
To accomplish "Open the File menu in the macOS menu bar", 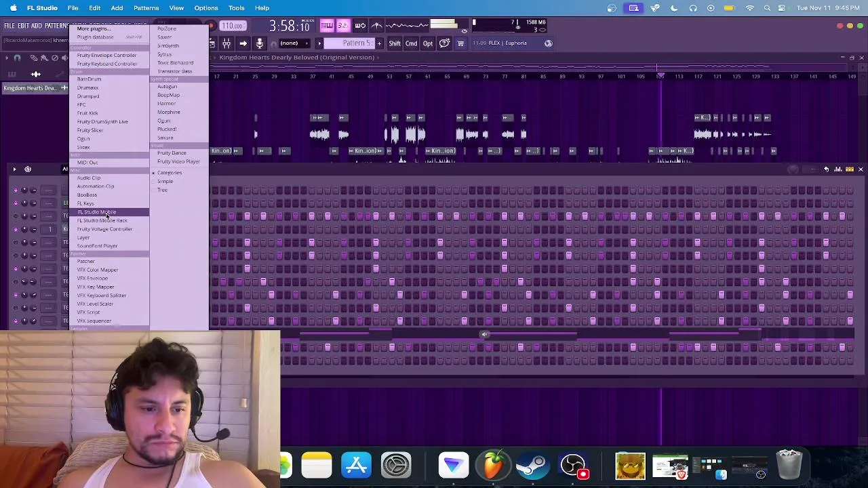I will (x=73, y=8).
